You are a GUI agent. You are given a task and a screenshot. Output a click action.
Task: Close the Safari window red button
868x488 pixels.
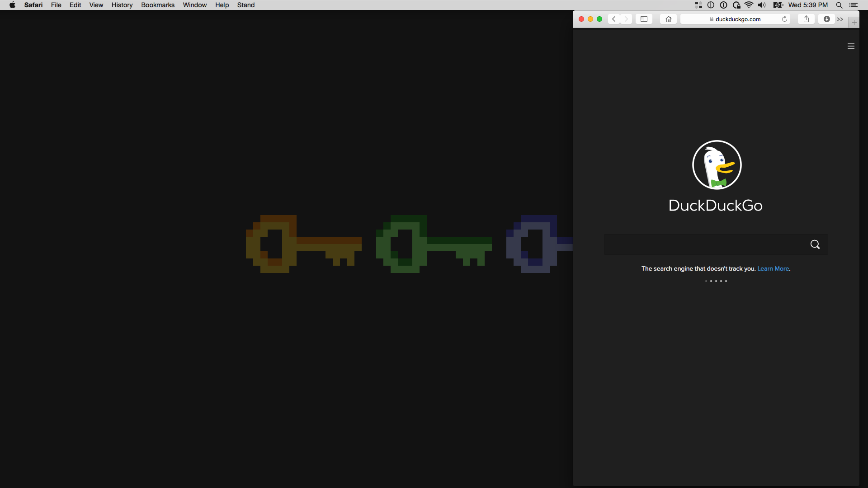(x=581, y=19)
